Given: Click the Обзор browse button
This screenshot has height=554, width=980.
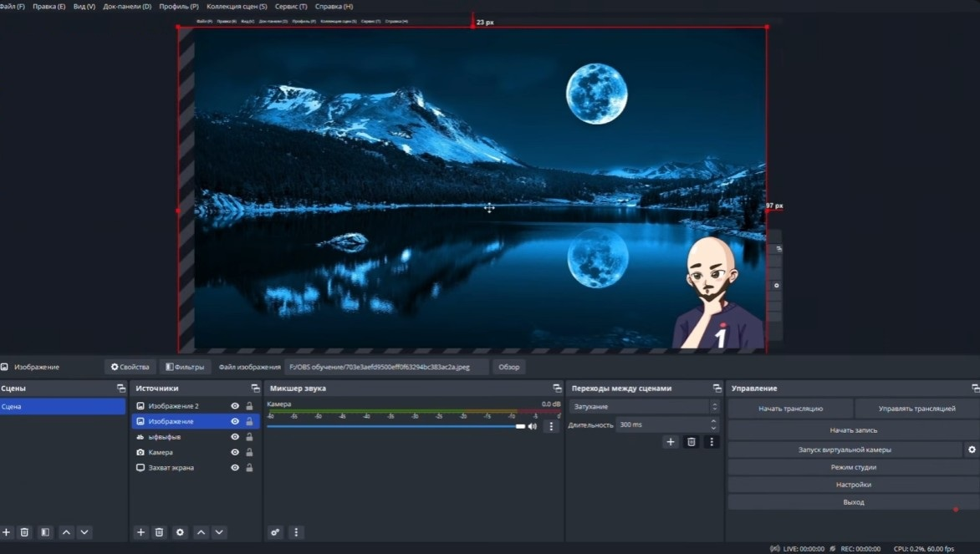Looking at the screenshot, I should pyautogui.click(x=508, y=368).
